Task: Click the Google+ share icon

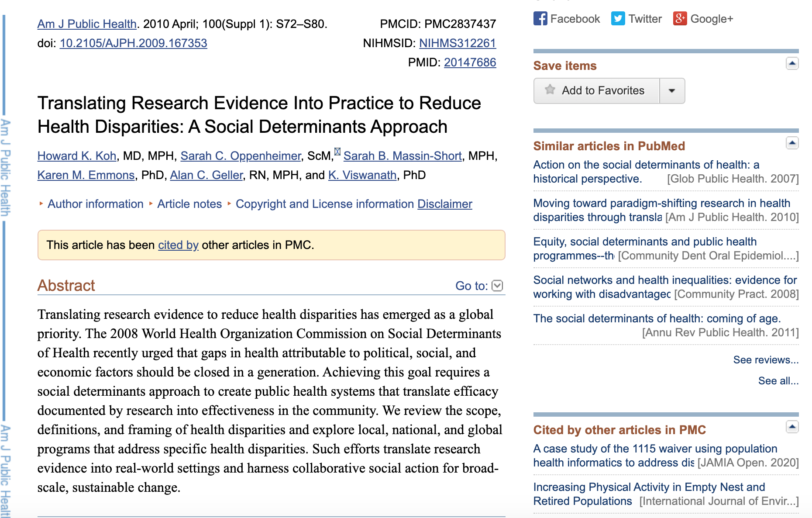Action: pos(680,19)
